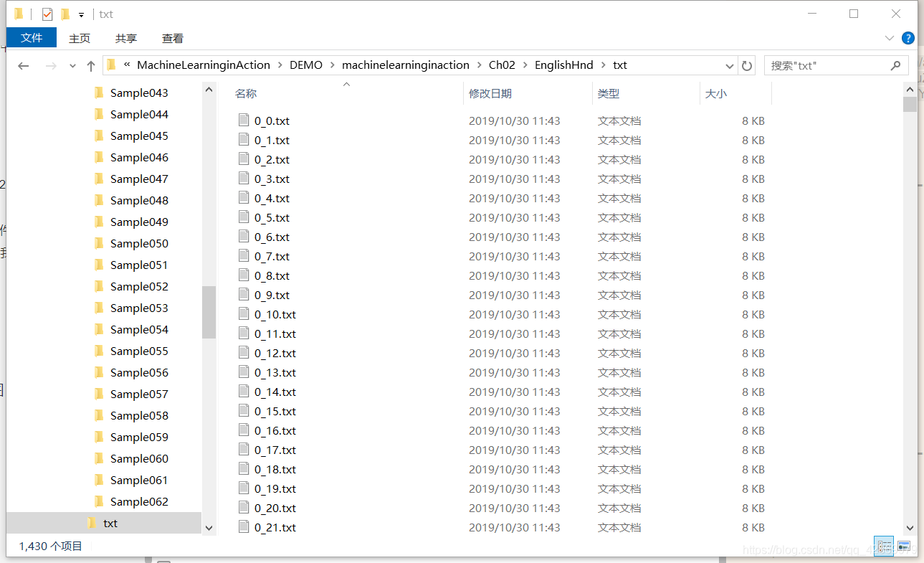Open the quick access toolbar dropdown arrow
The image size is (924, 563).
(81, 15)
